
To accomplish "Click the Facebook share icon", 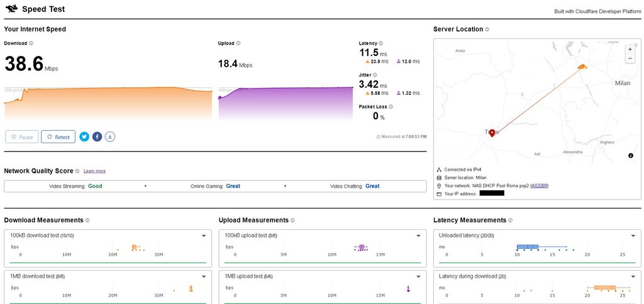I will 97,136.
